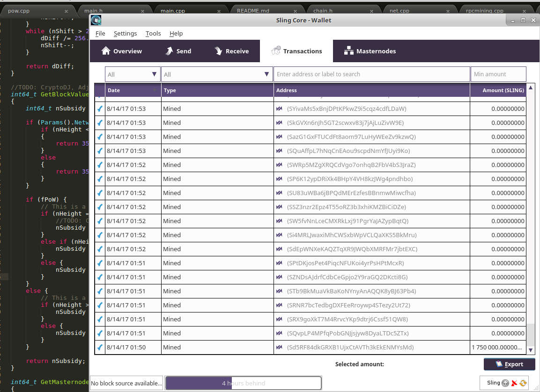
Task: Switch to the Overview tab
Action: click(x=122, y=51)
